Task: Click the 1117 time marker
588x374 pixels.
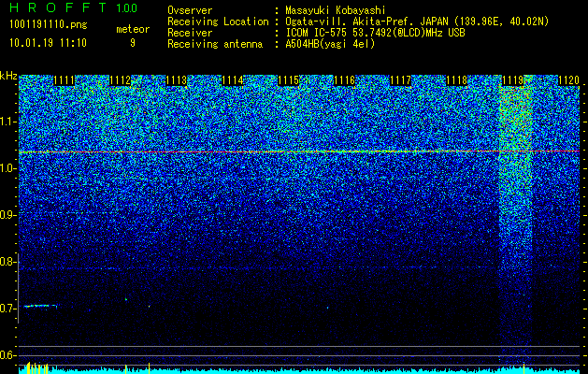Action: (400, 80)
